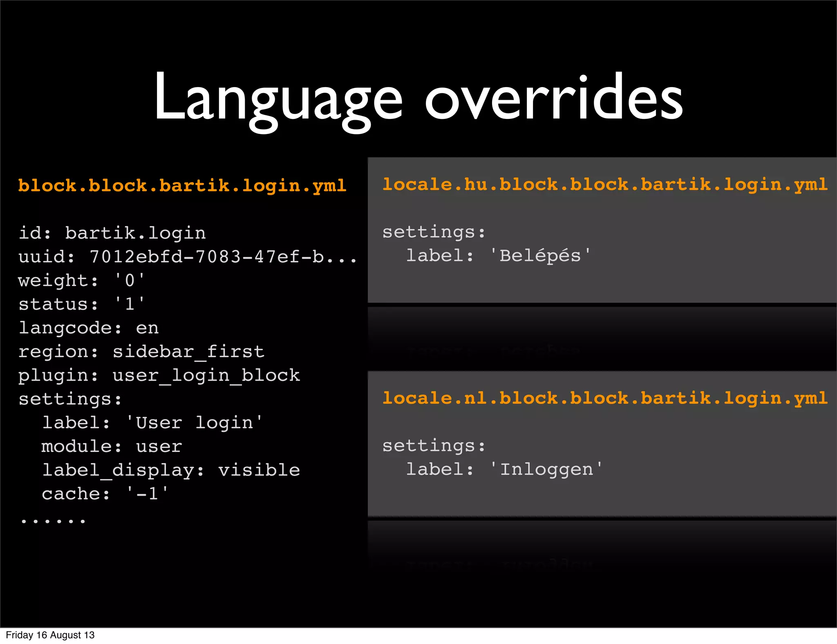Click the 'id: bartik.login' line
This screenshot has height=644, width=837.
[x=112, y=233]
